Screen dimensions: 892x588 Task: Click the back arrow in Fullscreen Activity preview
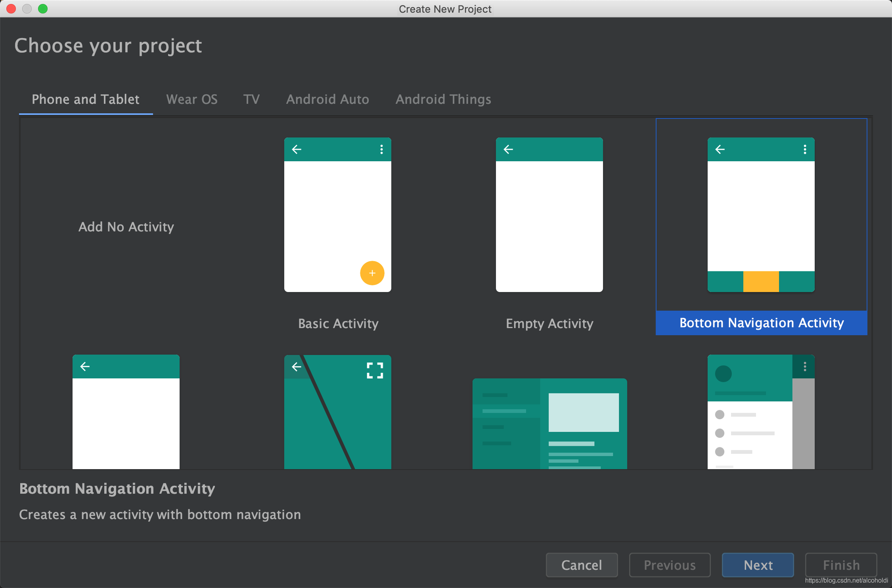tap(297, 367)
